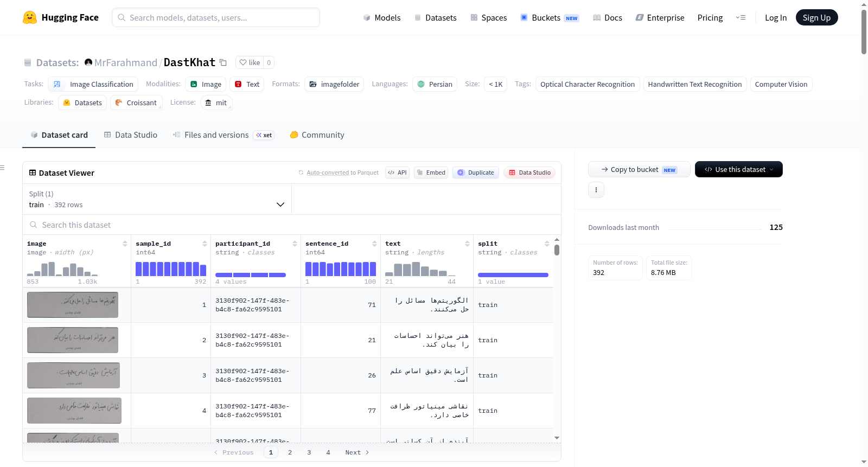
Task: Click the image width histogram
Action: click(62, 269)
